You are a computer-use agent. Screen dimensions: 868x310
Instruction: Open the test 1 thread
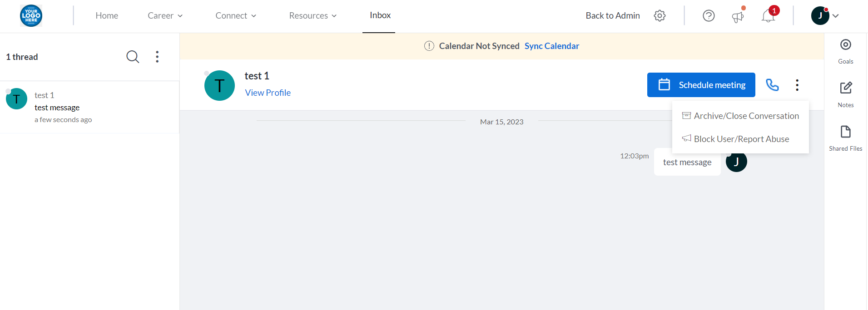pos(89,107)
